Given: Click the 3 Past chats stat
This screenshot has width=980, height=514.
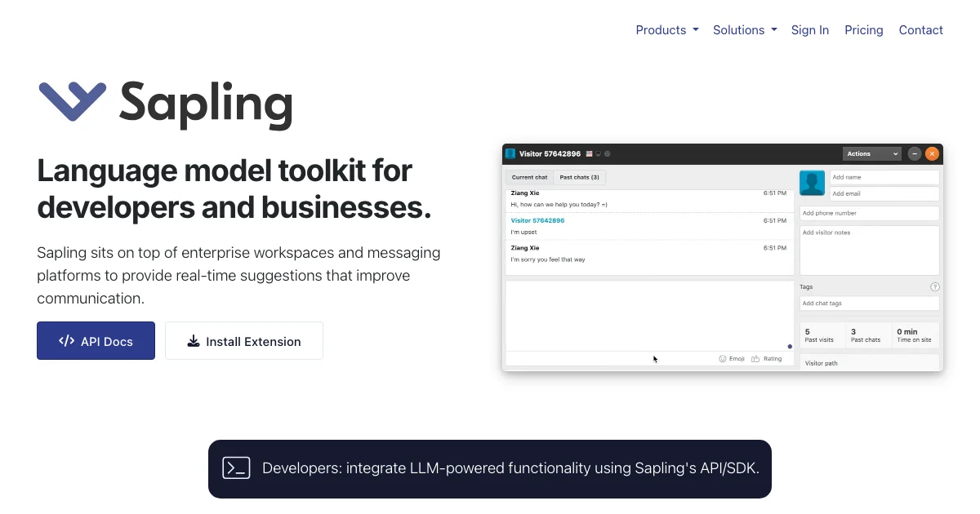Looking at the screenshot, I should click(867, 335).
